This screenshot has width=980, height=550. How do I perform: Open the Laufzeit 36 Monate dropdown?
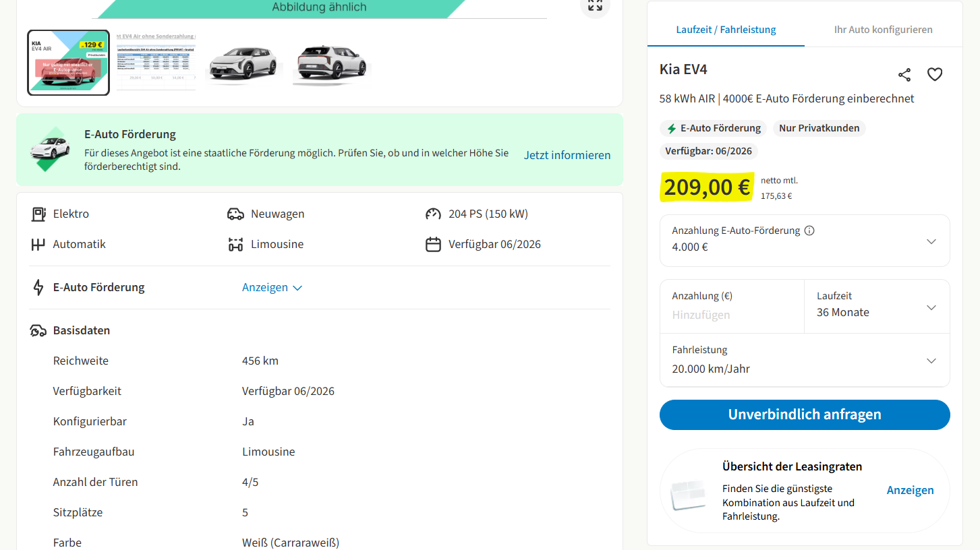click(931, 307)
